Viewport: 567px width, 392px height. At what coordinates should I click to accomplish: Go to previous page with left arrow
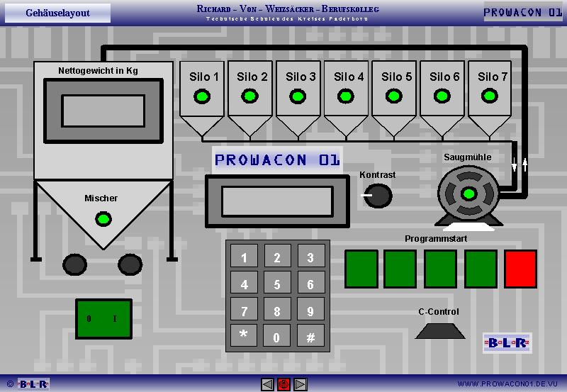267,384
